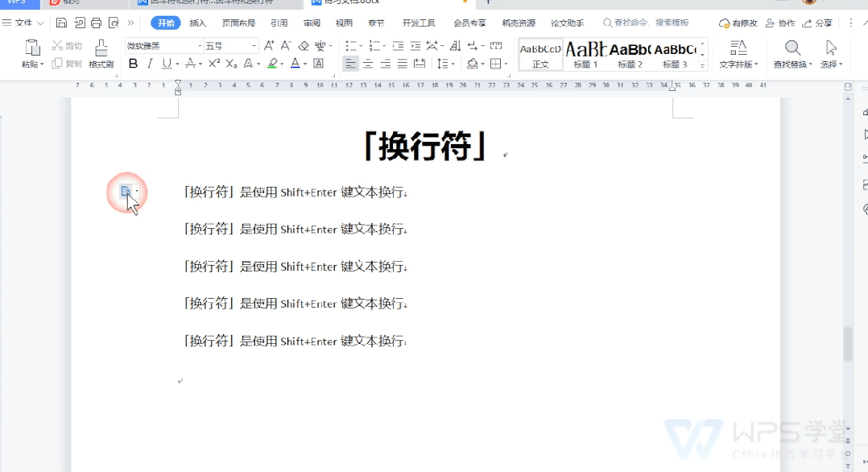Toggle Underline formatting

[167, 64]
